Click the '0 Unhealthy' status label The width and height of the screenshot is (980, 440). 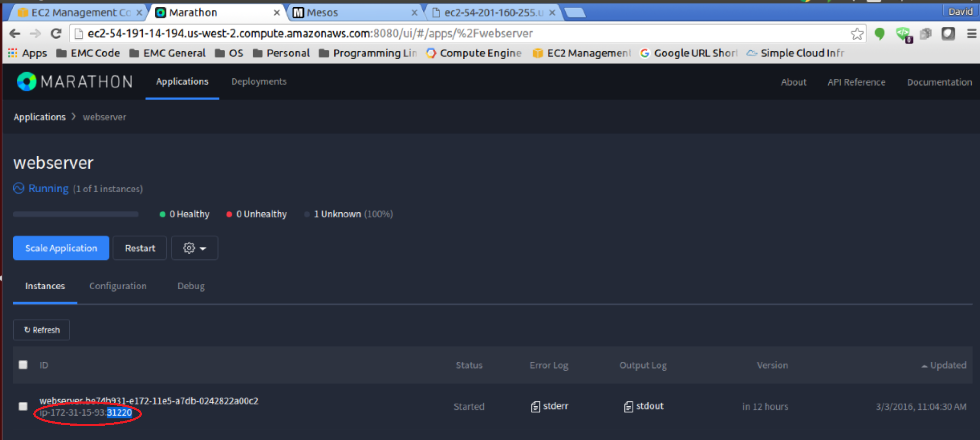[257, 214]
